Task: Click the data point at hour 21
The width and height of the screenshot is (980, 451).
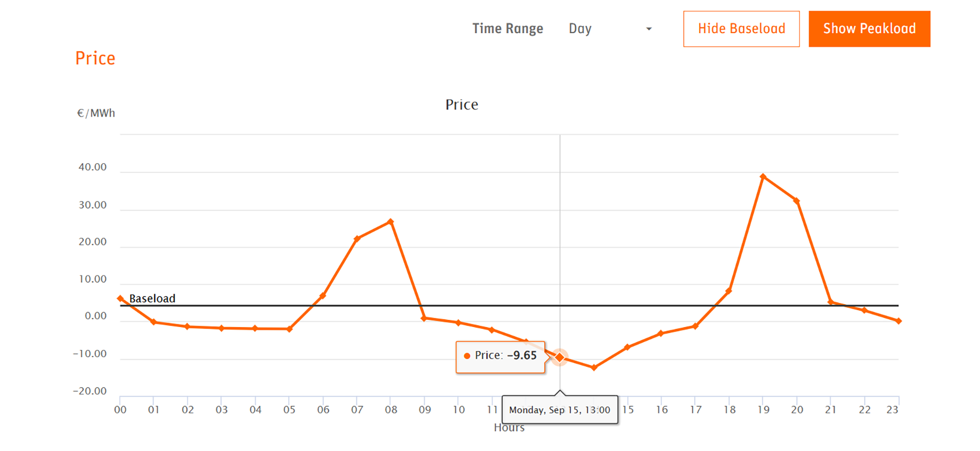Action: [x=830, y=302]
